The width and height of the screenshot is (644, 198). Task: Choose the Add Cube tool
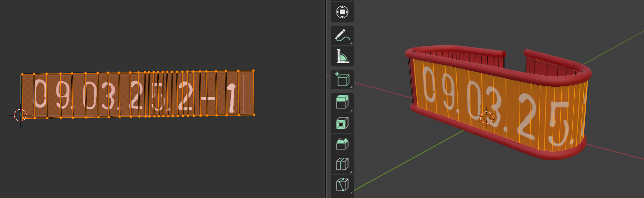click(x=342, y=80)
